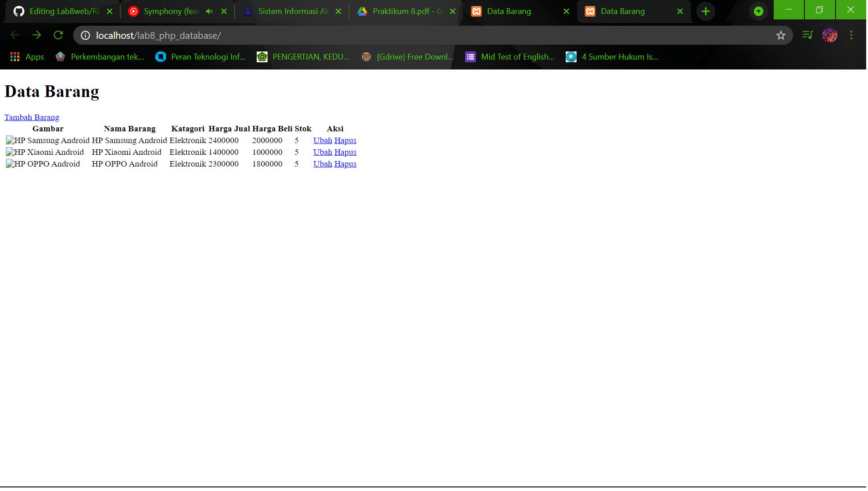
Task: Open the Google Apps launcher
Action: point(14,56)
